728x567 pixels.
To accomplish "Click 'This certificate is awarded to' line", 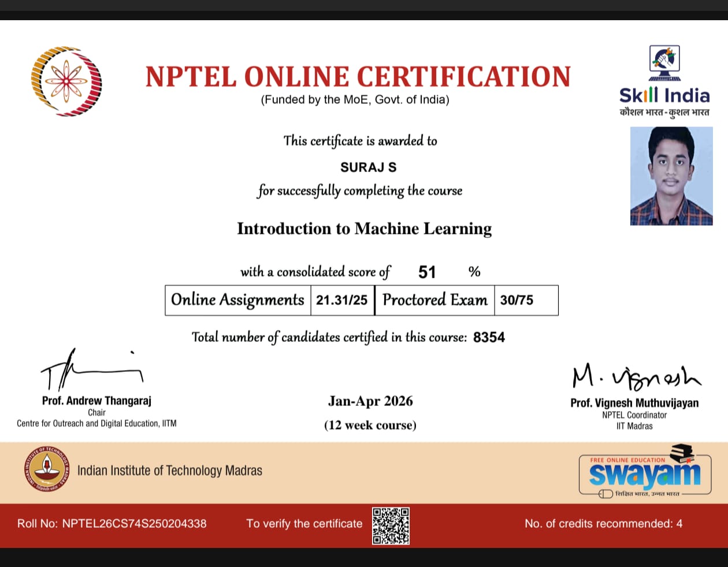I will (360, 141).
